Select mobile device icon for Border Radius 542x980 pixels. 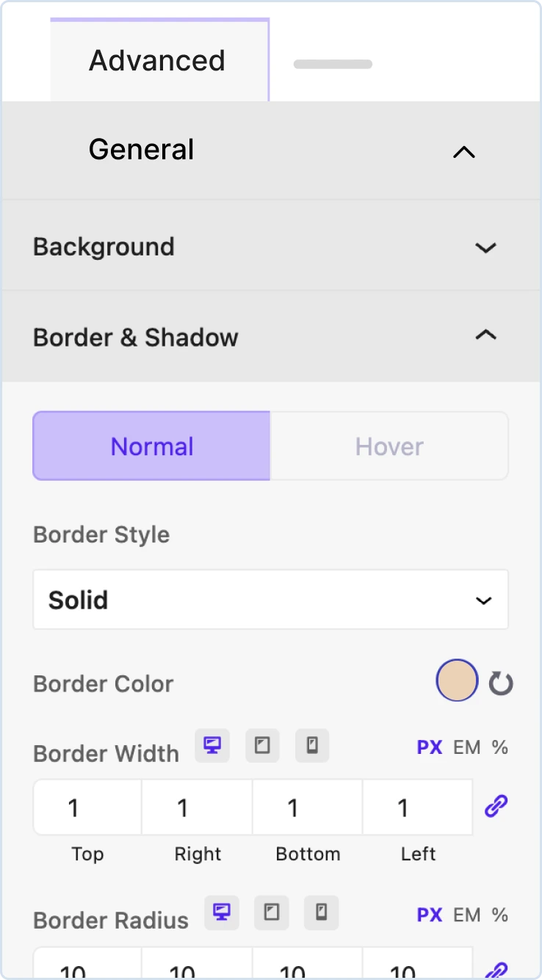pos(321,912)
